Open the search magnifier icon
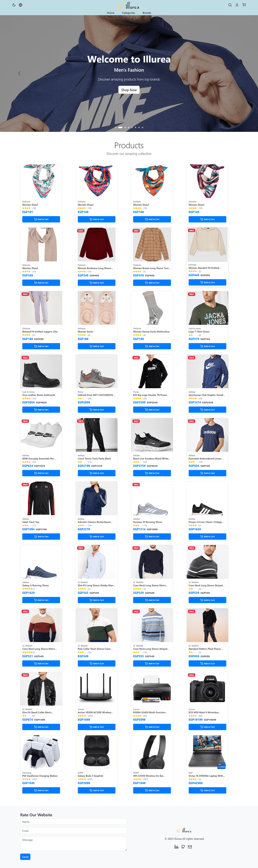Viewport: 258px width, 868px height. coord(230,5)
